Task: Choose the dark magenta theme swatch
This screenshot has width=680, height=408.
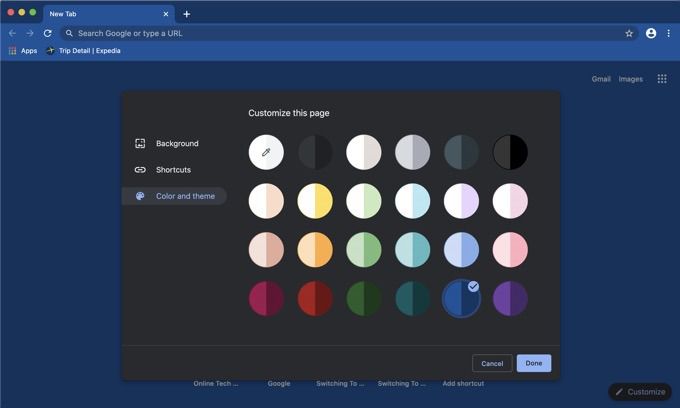Action: pos(266,299)
